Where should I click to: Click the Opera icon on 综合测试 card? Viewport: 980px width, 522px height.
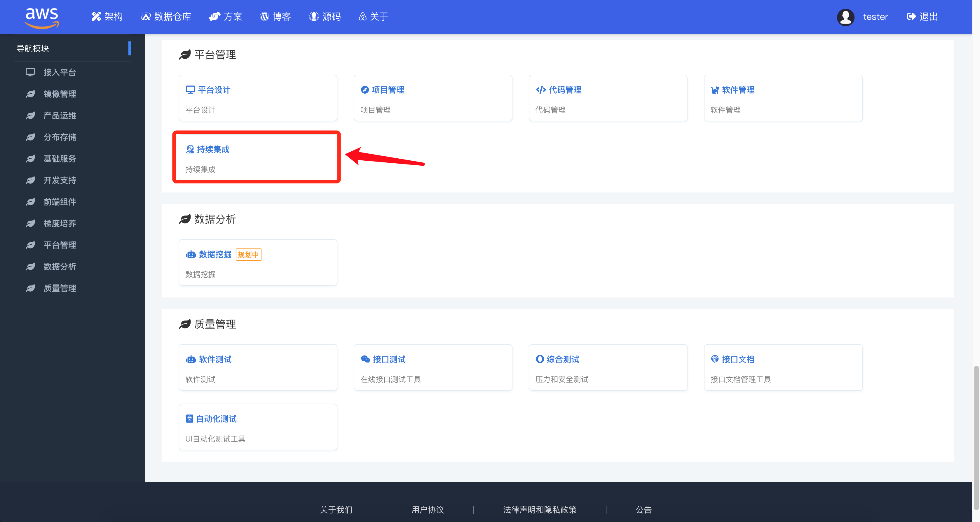point(540,359)
